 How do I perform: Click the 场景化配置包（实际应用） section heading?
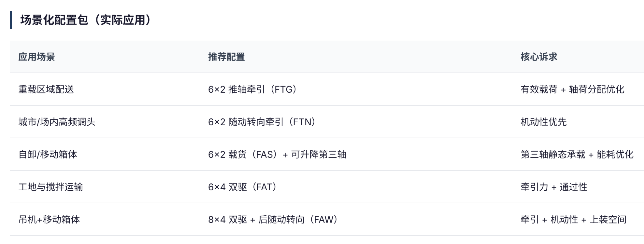85,20
